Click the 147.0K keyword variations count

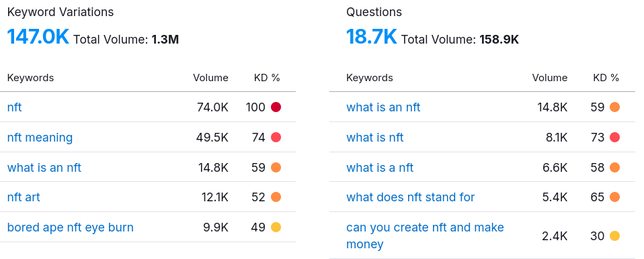tap(38, 36)
